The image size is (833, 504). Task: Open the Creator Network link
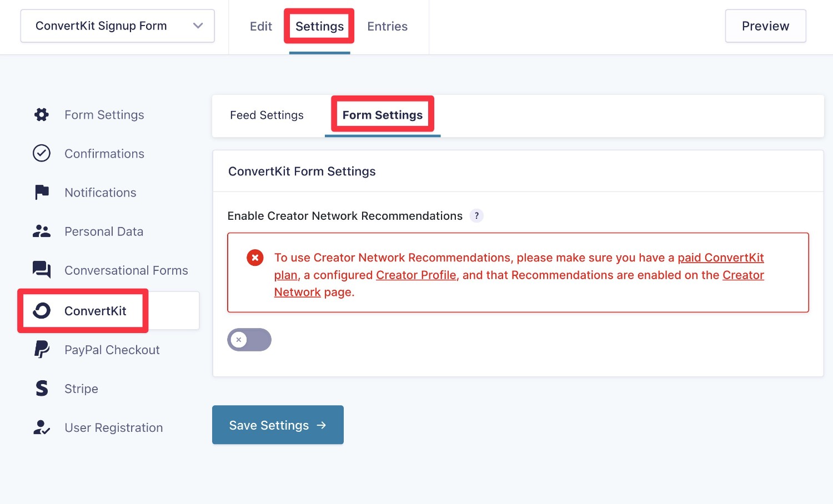pyautogui.click(x=743, y=275)
